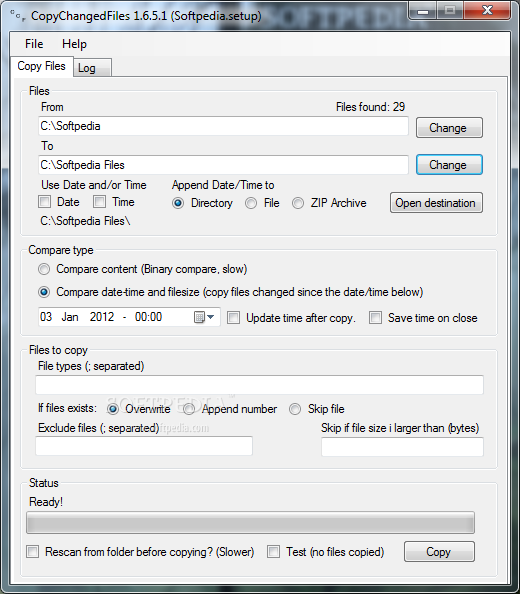Close the CopyChangedFiles window

(x=487, y=11)
